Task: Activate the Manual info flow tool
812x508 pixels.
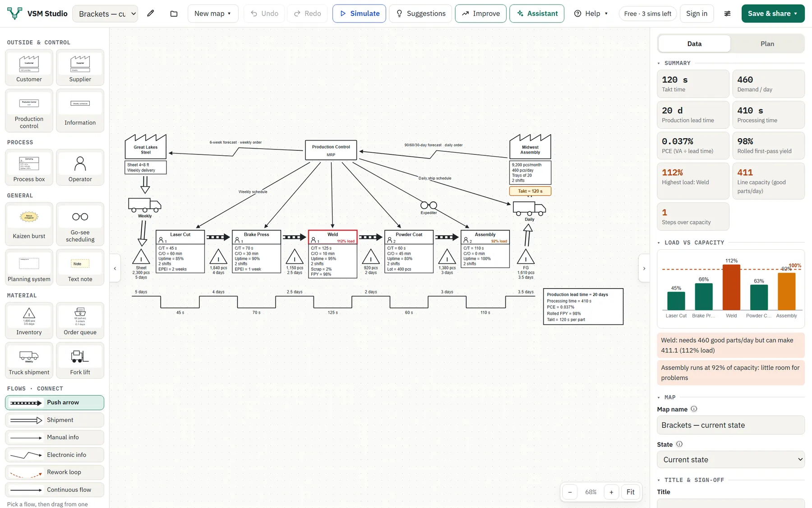Action: point(55,437)
